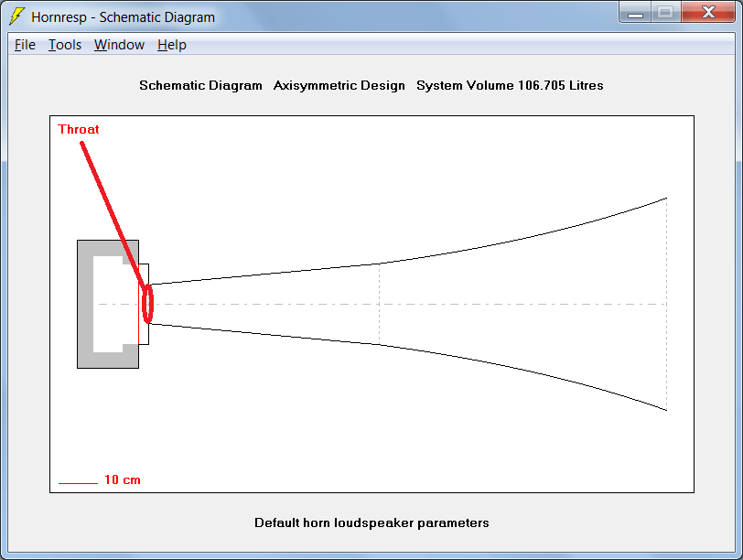
Task: Click the 'Default horn loudspeaker parameters' caption
Action: [371, 522]
